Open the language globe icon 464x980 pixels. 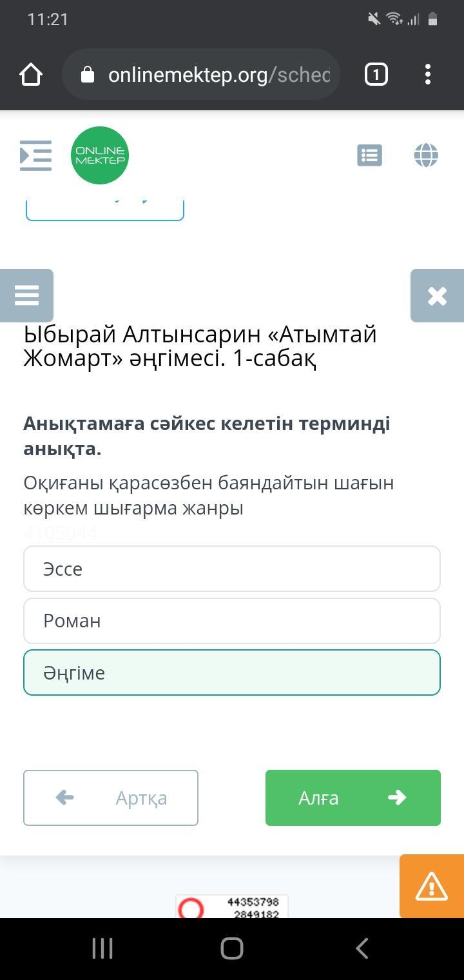(x=426, y=155)
